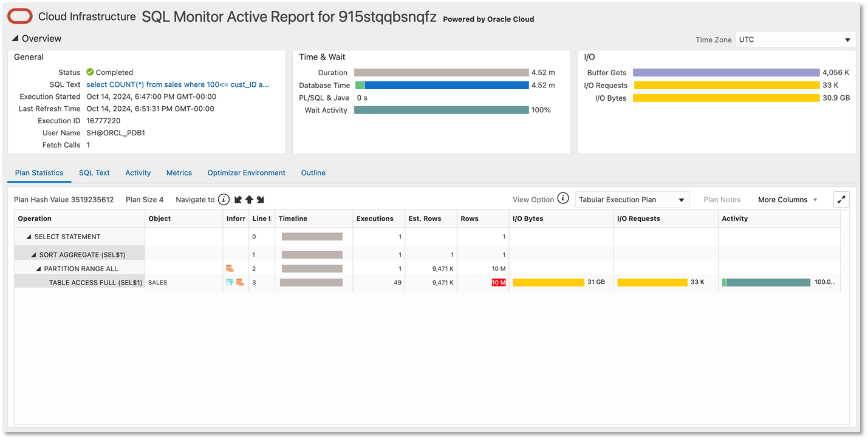Open the truncated SQL text link

pyautogui.click(x=177, y=84)
